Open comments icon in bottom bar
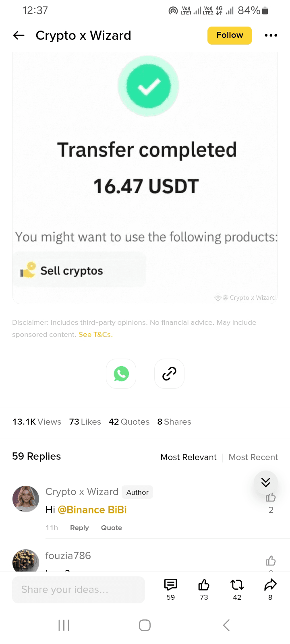 click(170, 585)
